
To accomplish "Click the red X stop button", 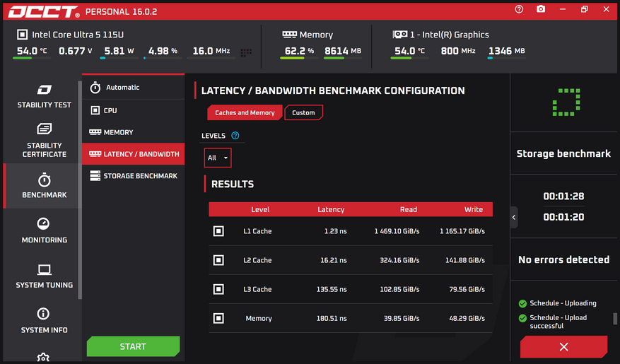I will point(564,346).
